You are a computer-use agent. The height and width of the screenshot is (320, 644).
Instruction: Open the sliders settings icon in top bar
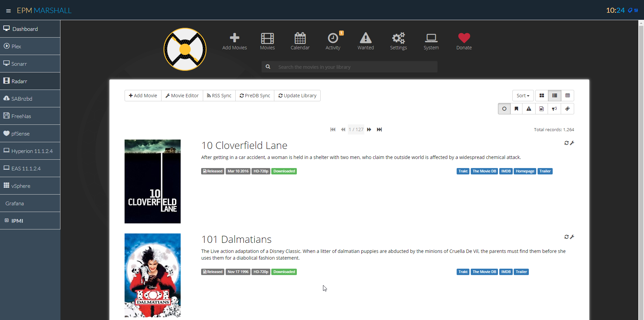point(636,10)
